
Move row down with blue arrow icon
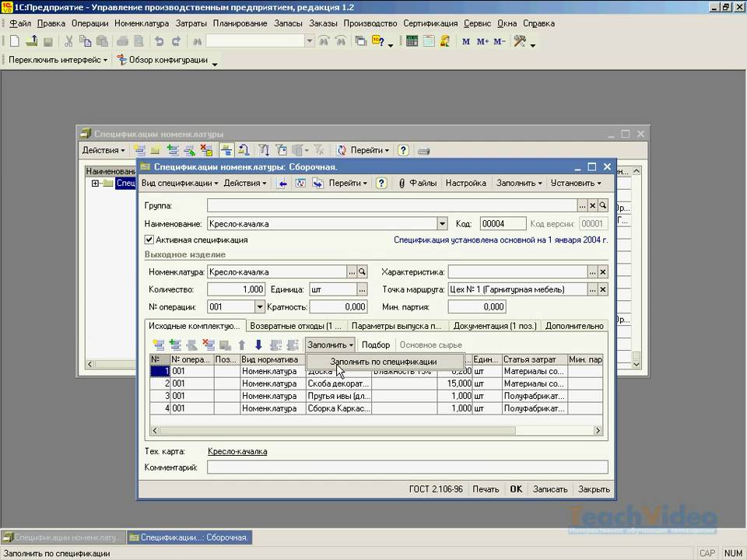pyautogui.click(x=258, y=345)
